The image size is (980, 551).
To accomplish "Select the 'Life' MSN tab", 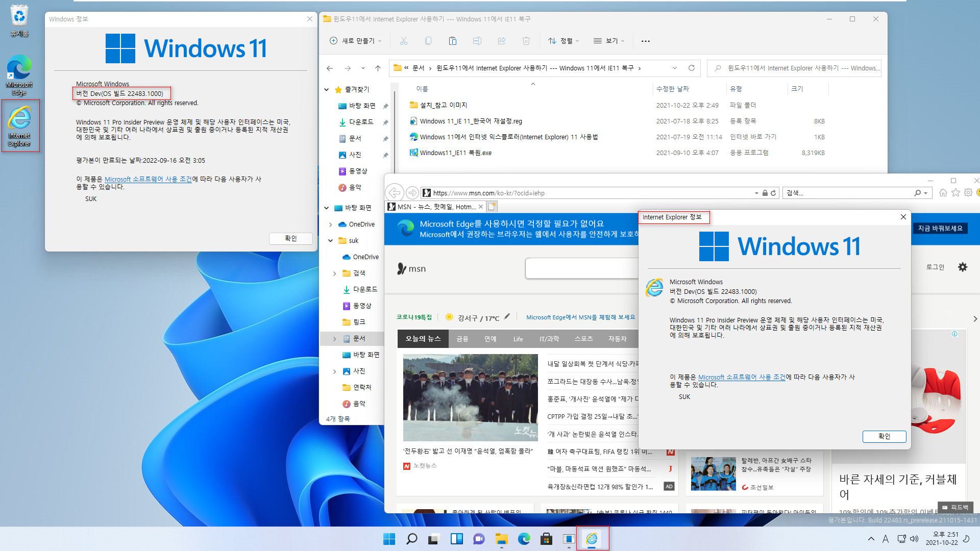I will click(x=518, y=339).
